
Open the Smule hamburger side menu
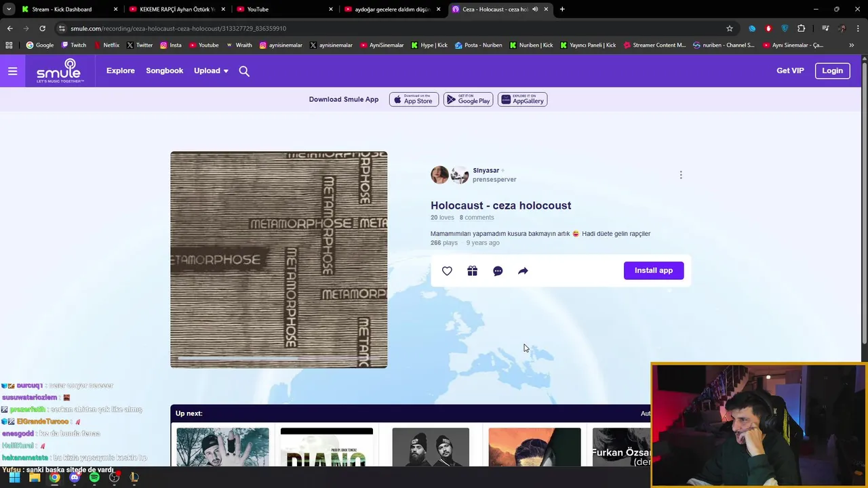coord(12,71)
